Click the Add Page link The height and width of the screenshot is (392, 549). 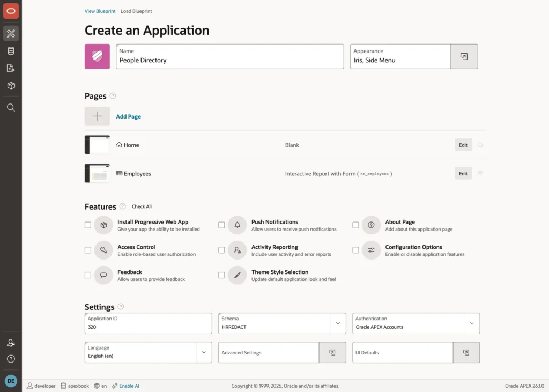pyautogui.click(x=129, y=116)
